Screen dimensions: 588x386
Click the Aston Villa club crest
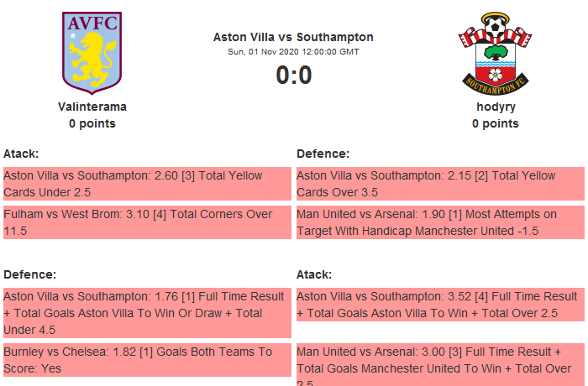pos(92,53)
